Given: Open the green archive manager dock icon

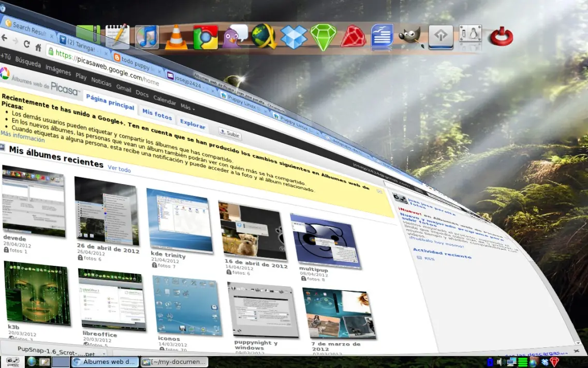Looking at the screenshot, I should click(x=88, y=34).
